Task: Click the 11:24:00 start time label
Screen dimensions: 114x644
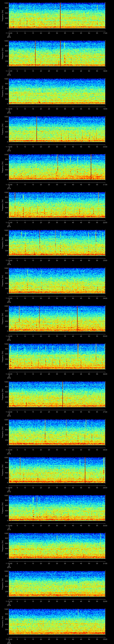Action: (x=9, y=336)
